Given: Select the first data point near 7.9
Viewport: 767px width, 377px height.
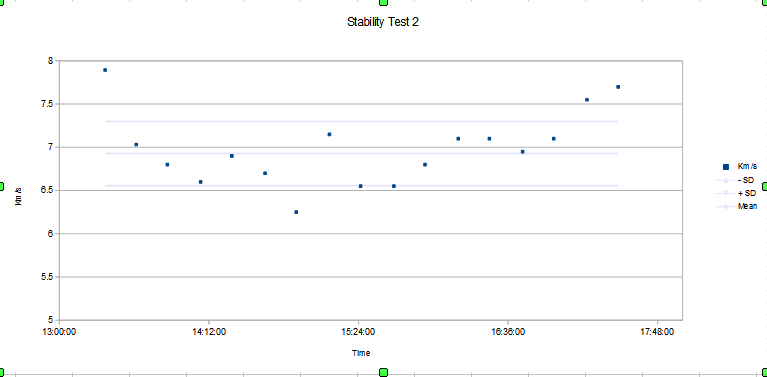Looking at the screenshot, I should pos(105,70).
